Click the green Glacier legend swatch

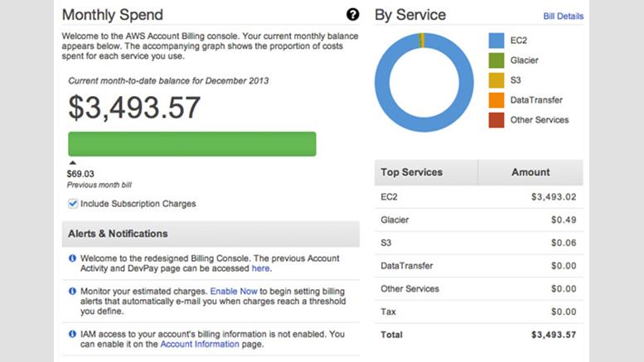[496, 60]
